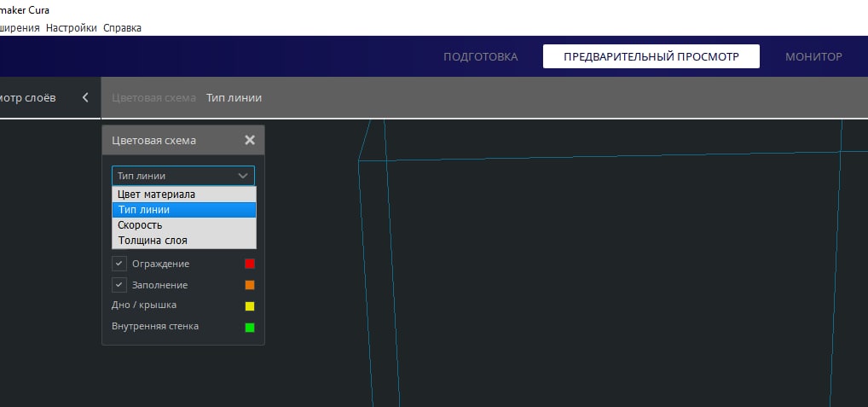Switch to МОНИТОР stage

coord(813,56)
